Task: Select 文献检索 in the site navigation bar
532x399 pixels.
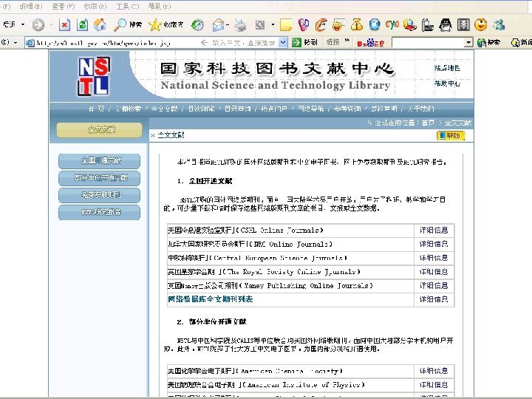Action: (x=129, y=109)
